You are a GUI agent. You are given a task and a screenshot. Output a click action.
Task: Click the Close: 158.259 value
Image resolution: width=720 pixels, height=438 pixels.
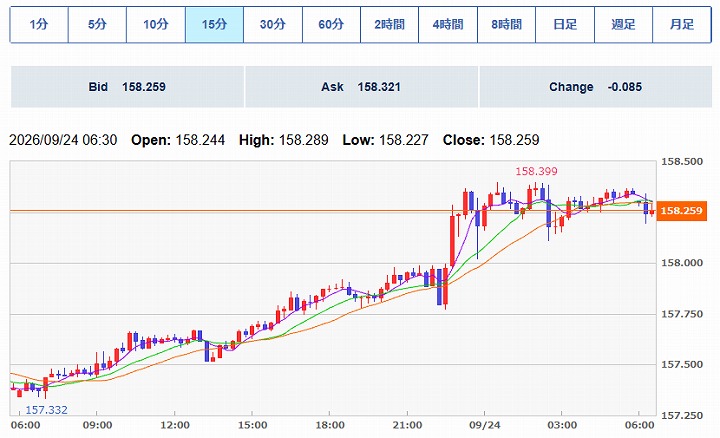[x=491, y=140]
